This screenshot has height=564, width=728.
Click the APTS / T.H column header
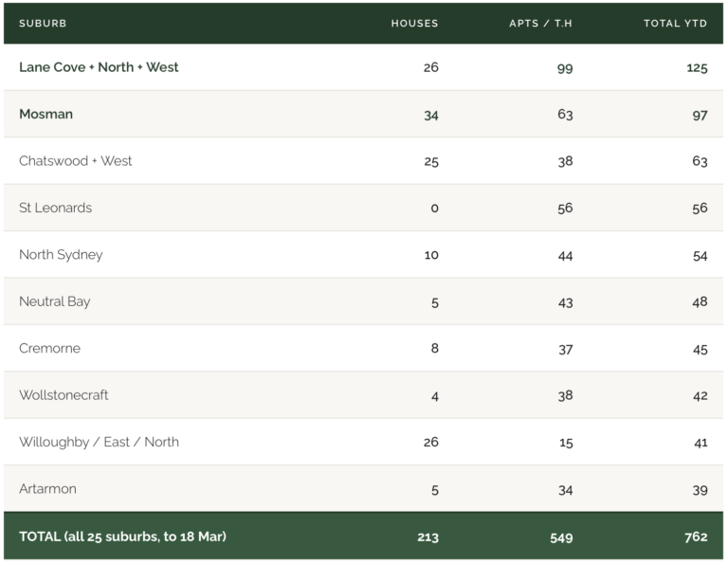(540, 24)
